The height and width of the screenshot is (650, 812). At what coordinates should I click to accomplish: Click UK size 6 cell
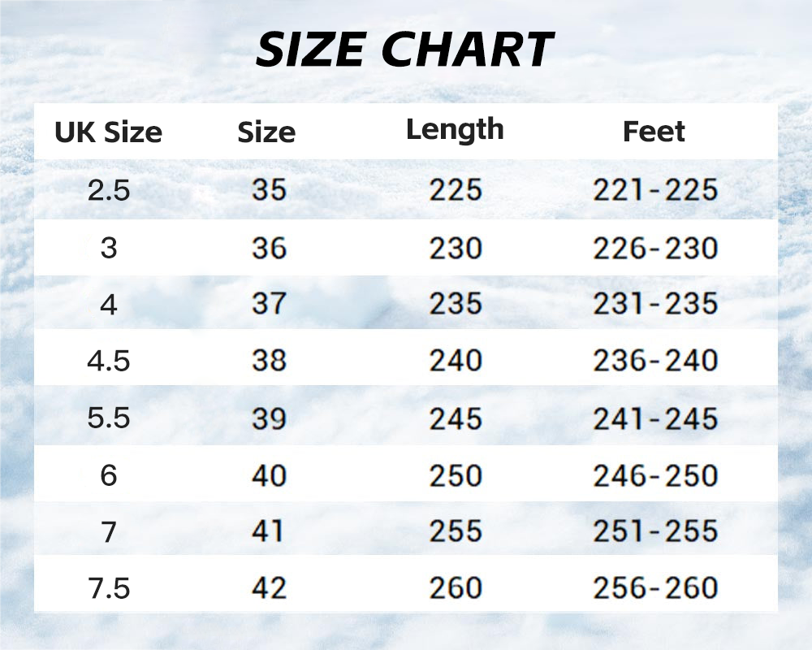[x=109, y=475]
